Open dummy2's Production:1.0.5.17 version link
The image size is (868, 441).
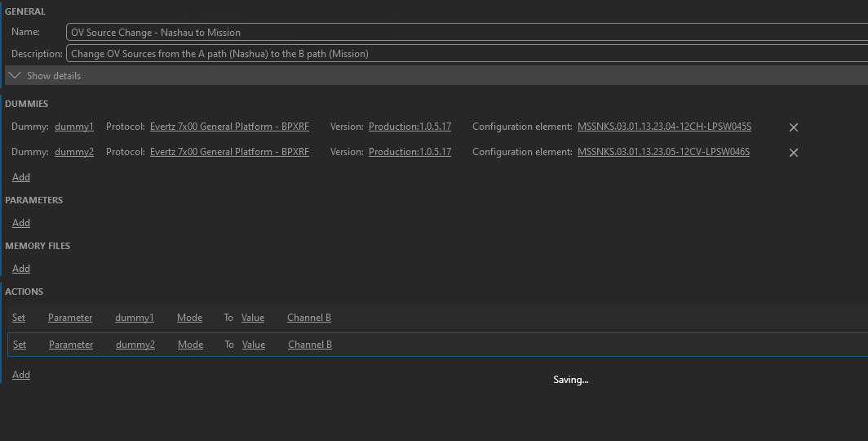click(x=410, y=152)
